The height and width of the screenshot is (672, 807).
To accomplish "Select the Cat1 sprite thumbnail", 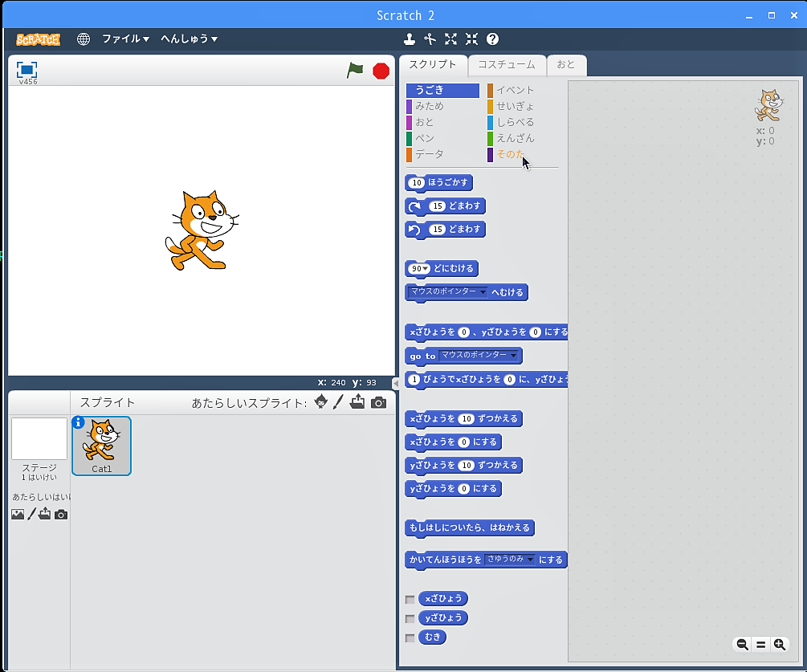I will pos(101,446).
